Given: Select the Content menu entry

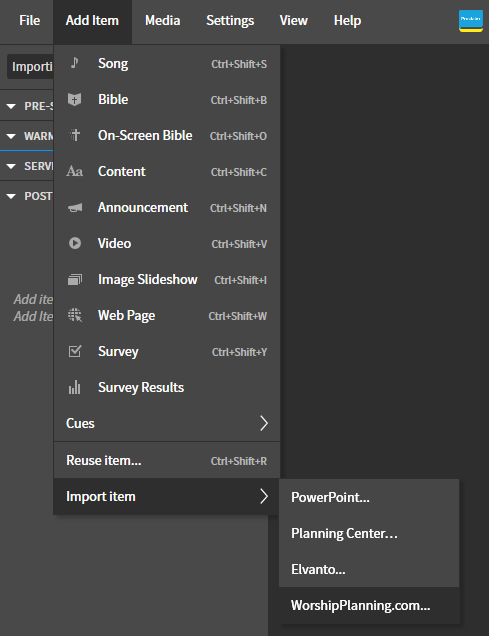Looking at the screenshot, I should (167, 172).
